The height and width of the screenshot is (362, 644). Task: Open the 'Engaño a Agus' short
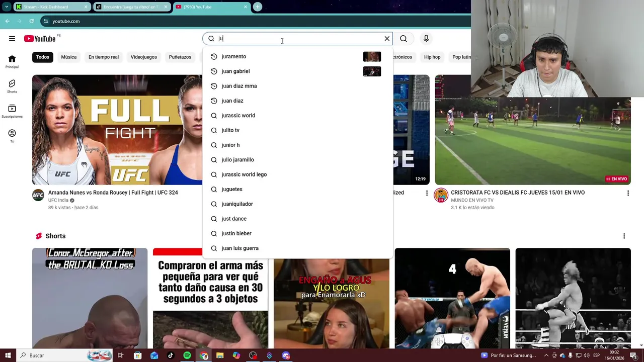click(332, 303)
